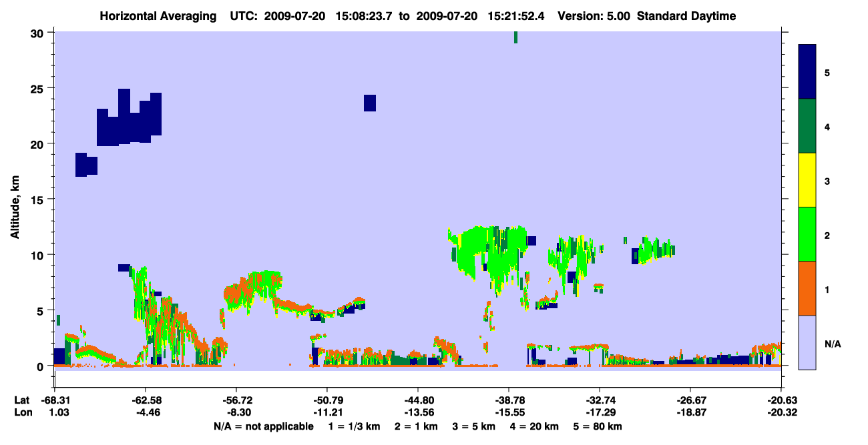
Task: Click the dark green level 4 legend swatch
Action: click(807, 126)
